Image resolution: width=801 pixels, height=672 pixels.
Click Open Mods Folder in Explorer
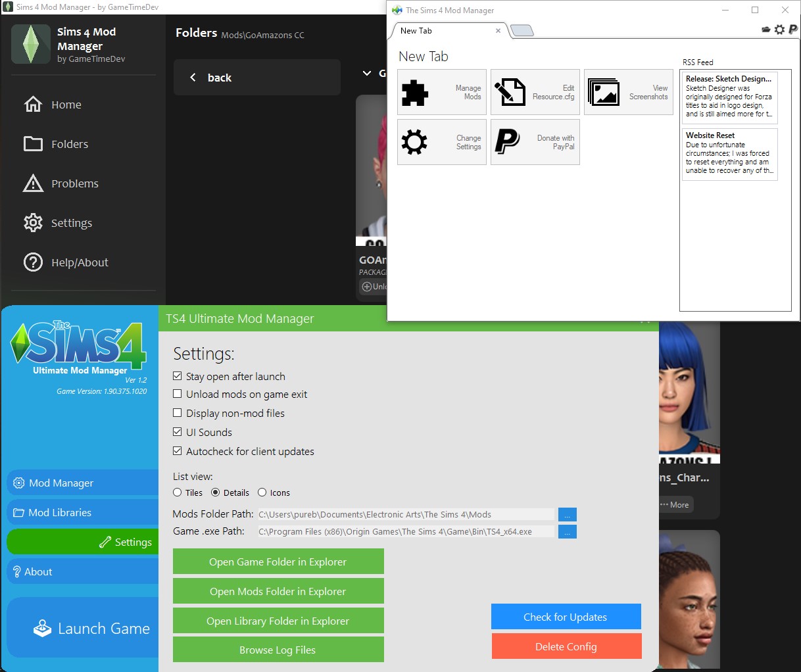[278, 591]
